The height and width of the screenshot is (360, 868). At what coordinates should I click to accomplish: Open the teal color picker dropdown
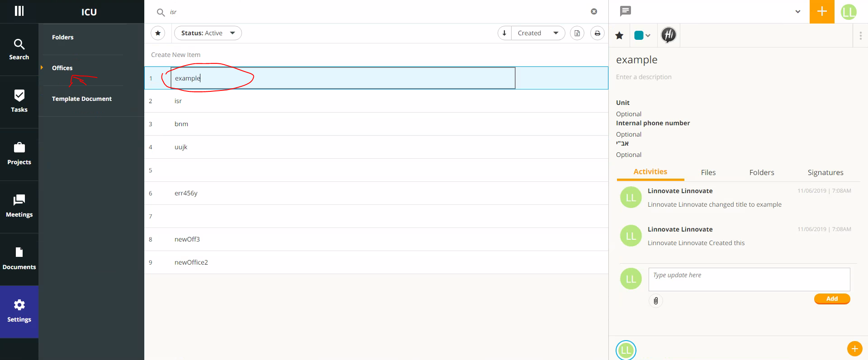[x=642, y=35]
